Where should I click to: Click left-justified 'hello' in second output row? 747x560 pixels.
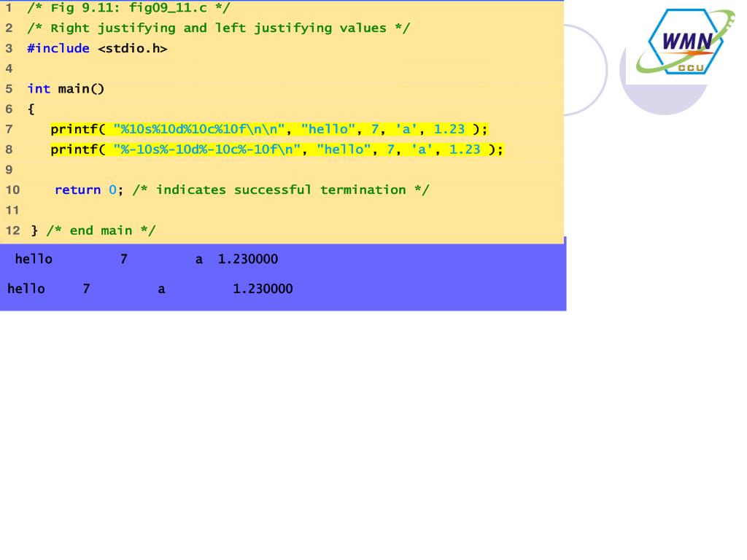click(x=26, y=289)
